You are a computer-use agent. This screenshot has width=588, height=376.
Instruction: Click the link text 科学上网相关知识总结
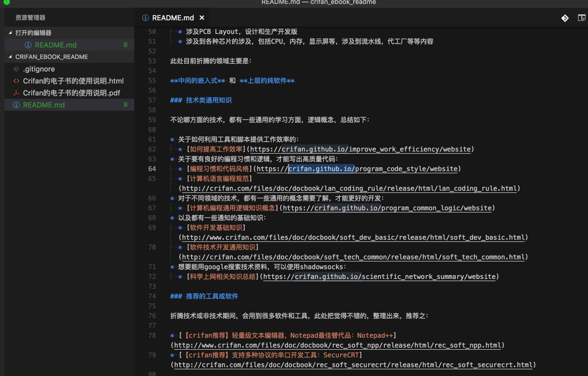(223, 277)
